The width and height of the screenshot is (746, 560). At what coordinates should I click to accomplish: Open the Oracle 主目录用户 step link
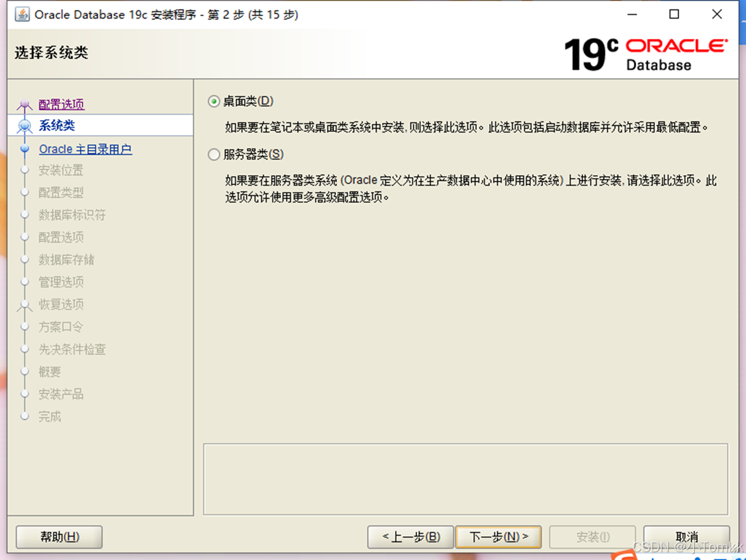pyautogui.click(x=85, y=149)
